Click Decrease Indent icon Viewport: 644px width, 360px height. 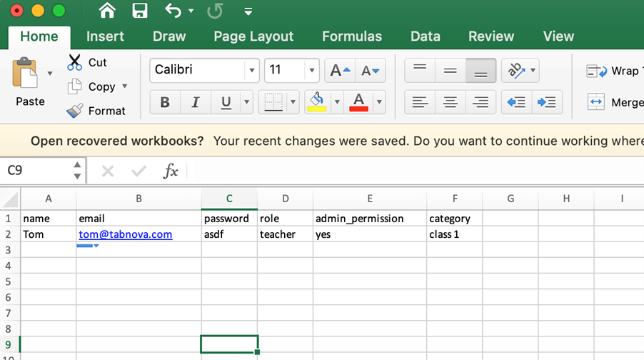517,102
